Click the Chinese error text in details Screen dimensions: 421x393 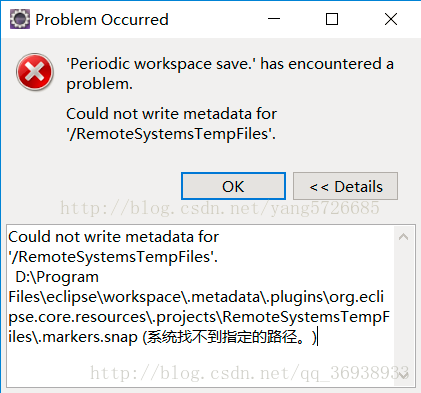click(229, 337)
